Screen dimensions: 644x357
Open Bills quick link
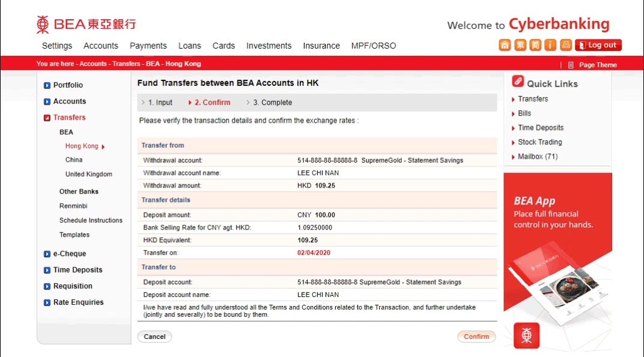coord(524,114)
